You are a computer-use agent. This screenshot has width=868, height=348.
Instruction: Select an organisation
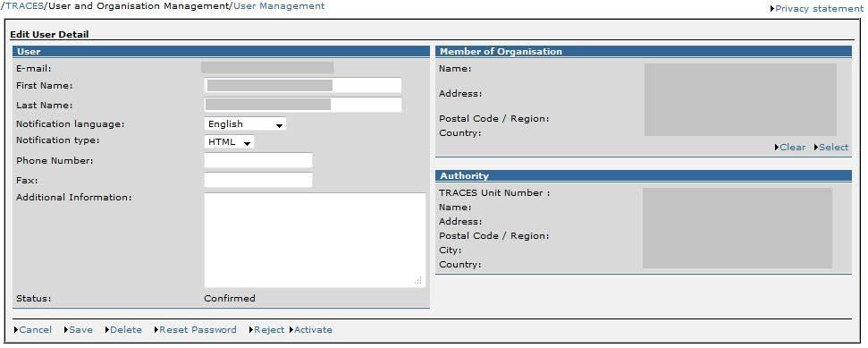click(833, 147)
